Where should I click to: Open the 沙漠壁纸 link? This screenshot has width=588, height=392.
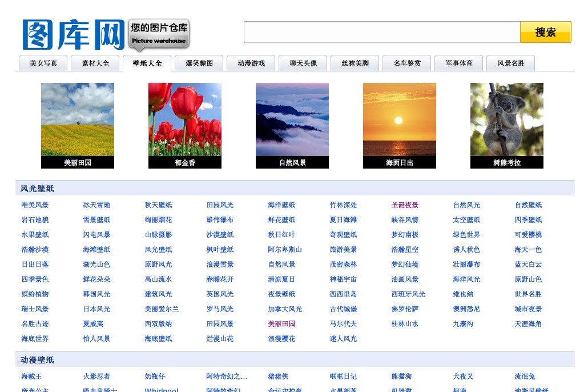220,235
